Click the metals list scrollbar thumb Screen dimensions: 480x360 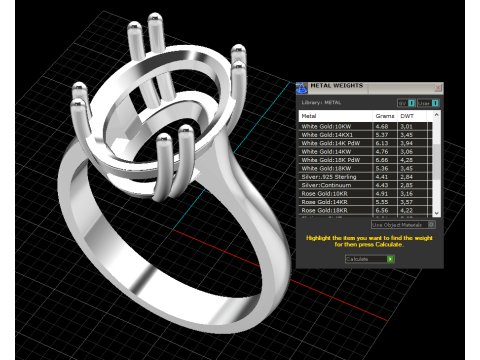pos(437,162)
